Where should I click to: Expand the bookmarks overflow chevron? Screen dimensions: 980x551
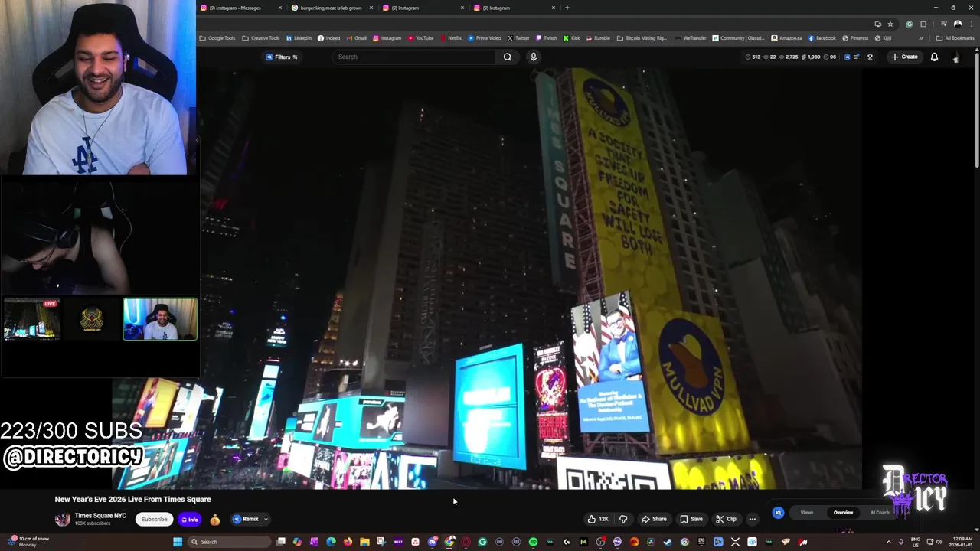(x=921, y=38)
